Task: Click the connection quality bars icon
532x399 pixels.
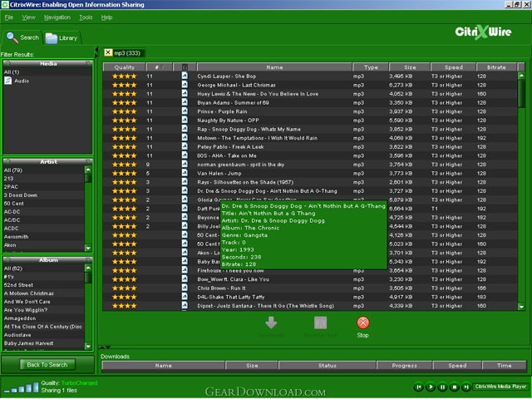Action: tap(22, 387)
